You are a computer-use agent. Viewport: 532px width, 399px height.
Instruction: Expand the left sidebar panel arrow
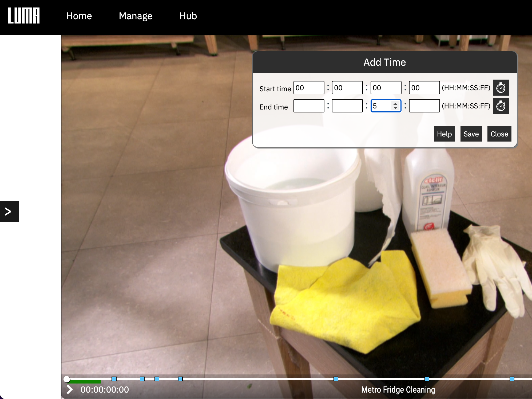click(x=9, y=211)
